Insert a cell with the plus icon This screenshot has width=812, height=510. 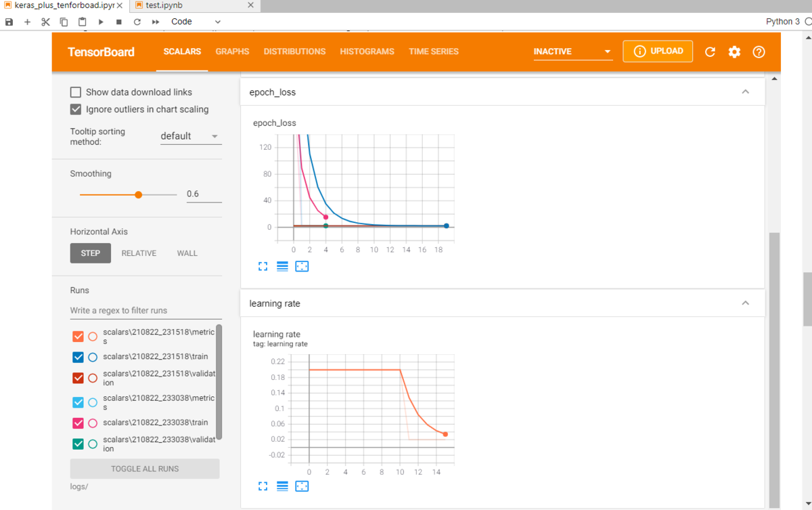tap(27, 22)
